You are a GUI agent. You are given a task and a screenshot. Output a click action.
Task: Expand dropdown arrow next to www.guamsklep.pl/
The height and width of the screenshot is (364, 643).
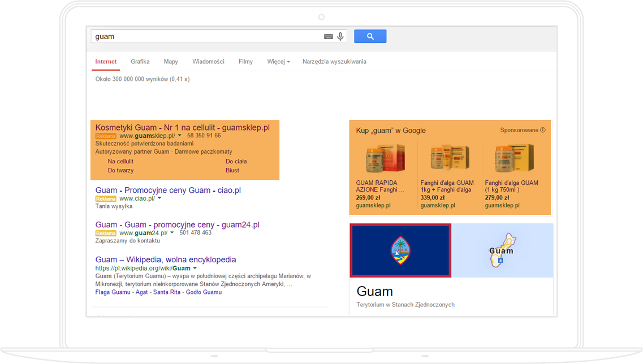pos(180,136)
